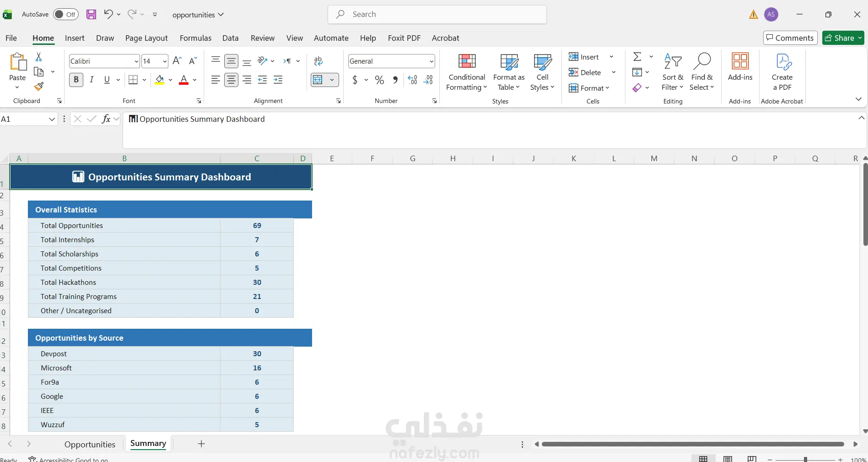Image resolution: width=868 pixels, height=462 pixels.
Task: Decrease the indent level
Action: coord(263,80)
